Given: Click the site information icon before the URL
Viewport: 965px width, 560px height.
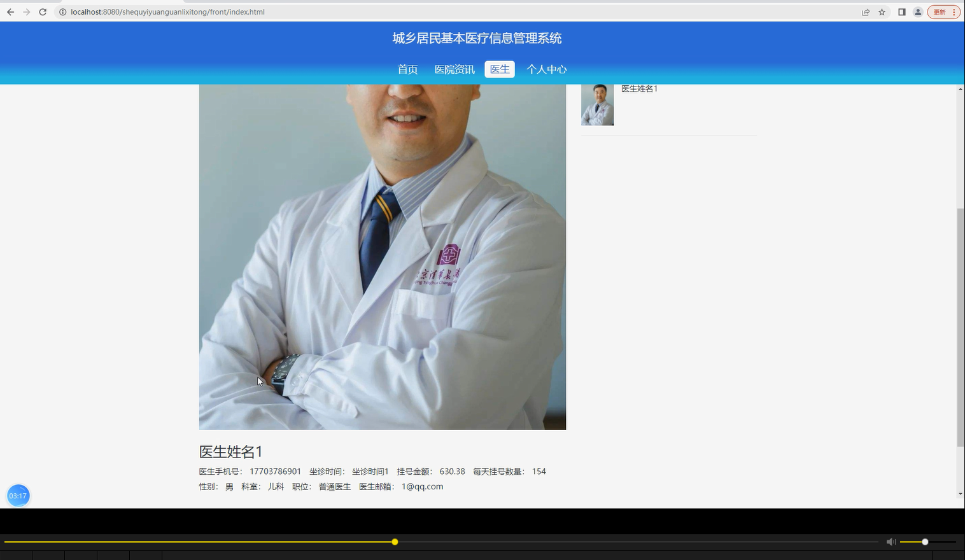Looking at the screenshot, I should click(x=62, y=11).
